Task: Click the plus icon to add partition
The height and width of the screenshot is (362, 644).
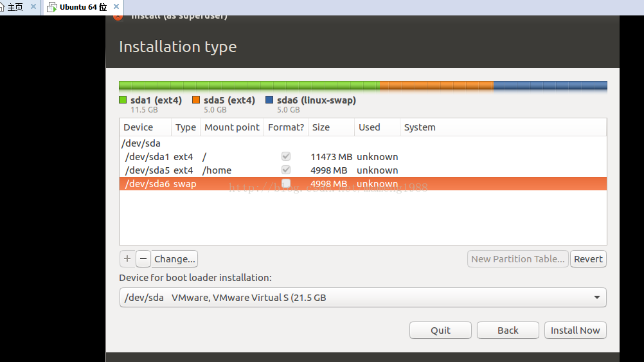Action: coord(127,259)
